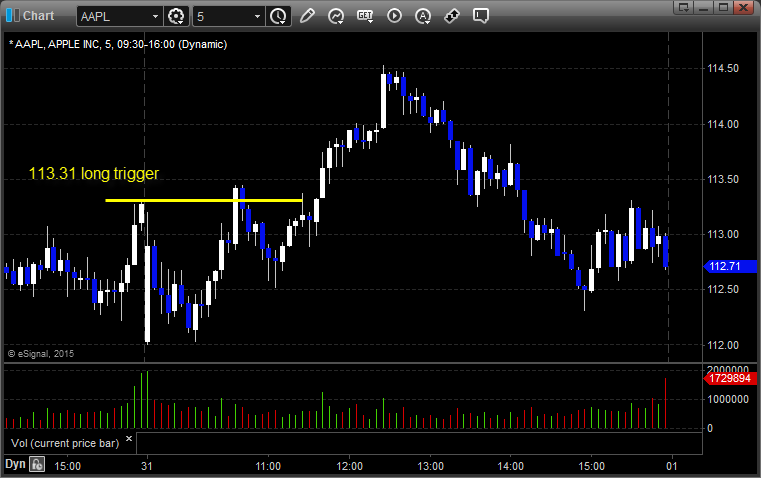761x478 pixels.
Task: Click the blue 112.71 current price marker
Action: (x=730, y=266)
